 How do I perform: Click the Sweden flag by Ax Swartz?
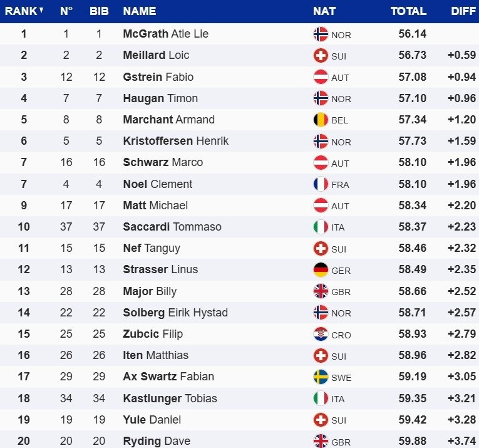pyautogui.click(x=321, y=377)
